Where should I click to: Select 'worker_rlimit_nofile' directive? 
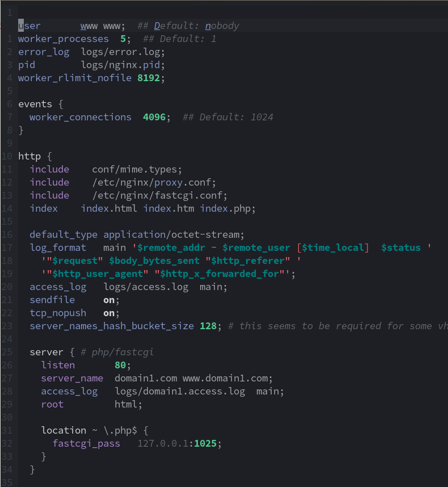tap(75, 78)
